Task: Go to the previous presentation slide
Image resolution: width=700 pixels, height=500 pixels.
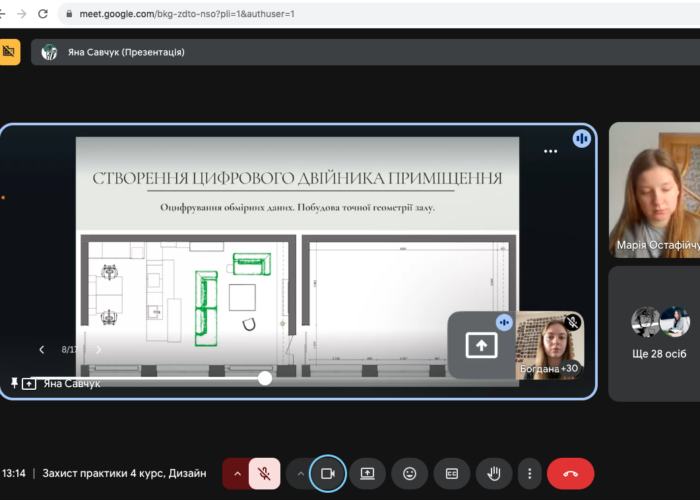Action: 41,350
